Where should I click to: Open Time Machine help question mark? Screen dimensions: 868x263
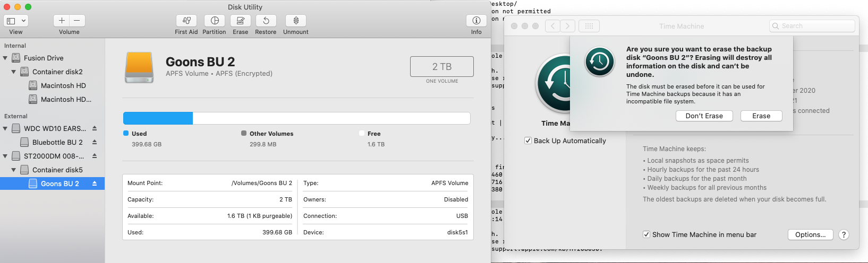(x=844, y=235)
